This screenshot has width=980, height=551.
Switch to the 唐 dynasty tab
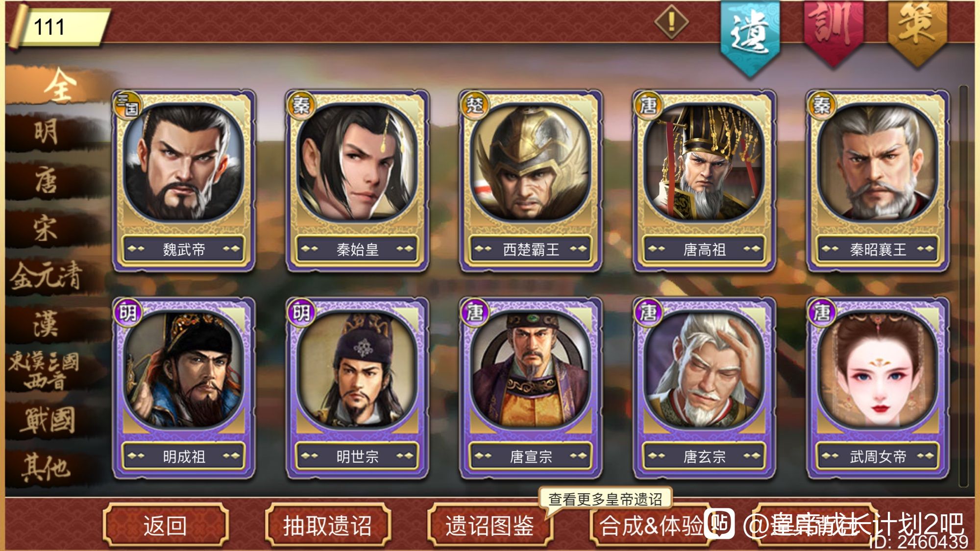tap(47, 180)
